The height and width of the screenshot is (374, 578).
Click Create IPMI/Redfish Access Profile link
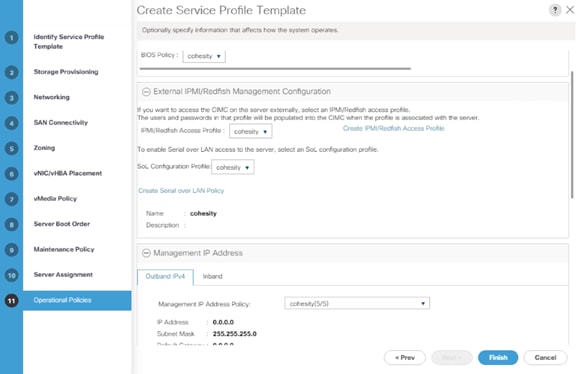pyautogui.click(x=393, y=128)
